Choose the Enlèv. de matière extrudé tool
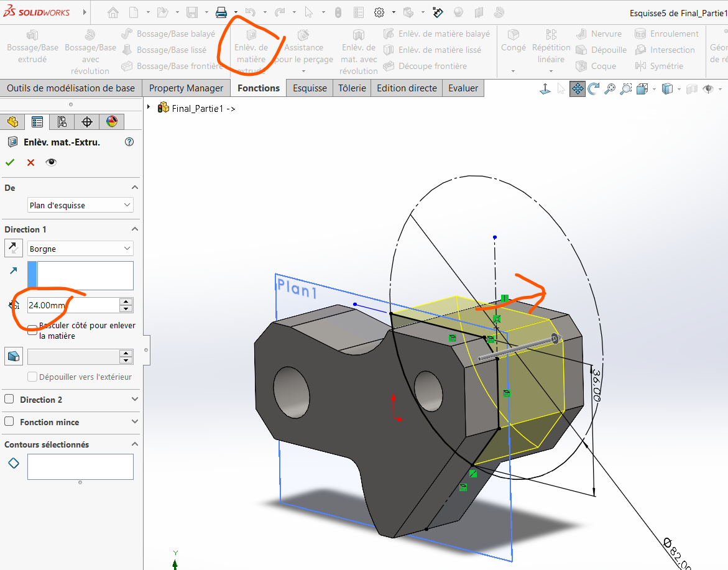 click(251, 52)
